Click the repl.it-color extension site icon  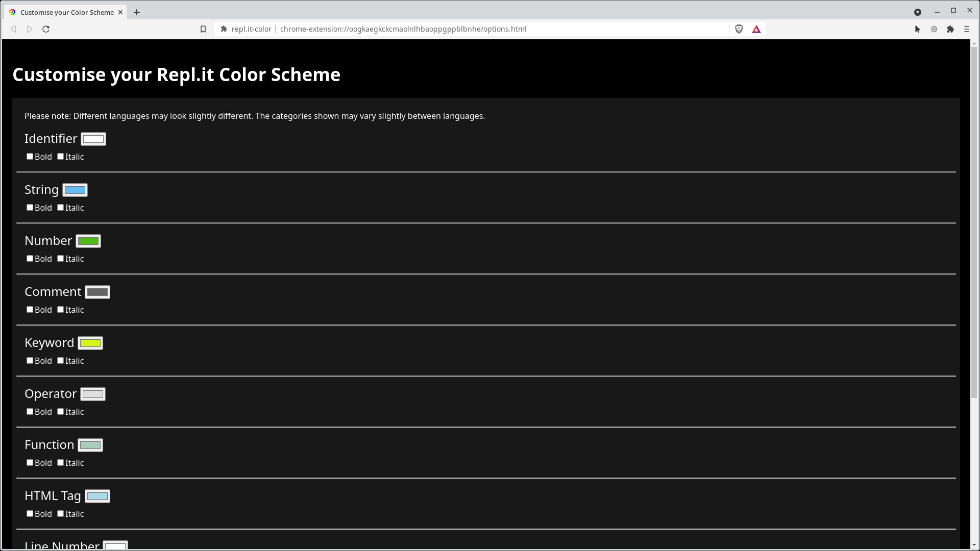click(224, 29)
